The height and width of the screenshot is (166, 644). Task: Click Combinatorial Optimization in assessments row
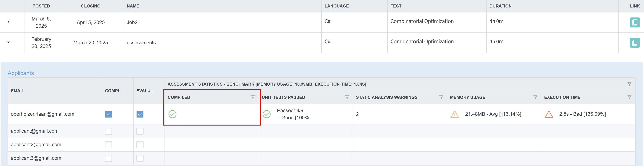422,42
